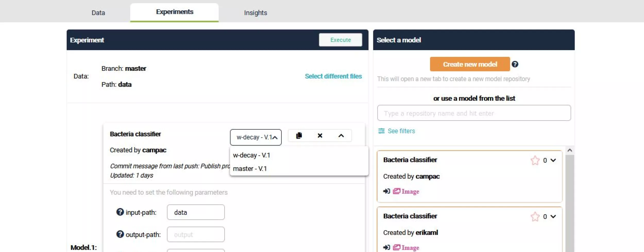This screenshot has width=644, height=252.
Task: Click the repository name search field
Action: [474, 113]
